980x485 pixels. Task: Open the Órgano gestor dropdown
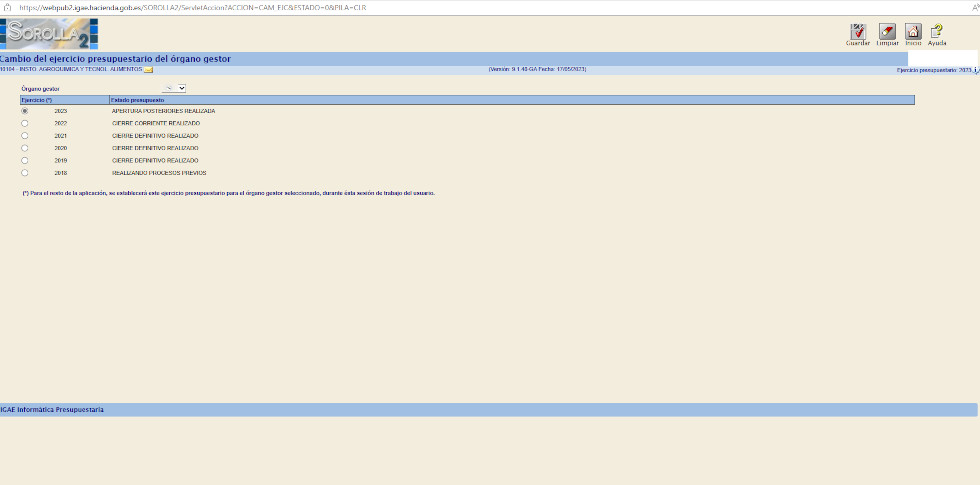[174, 89]
